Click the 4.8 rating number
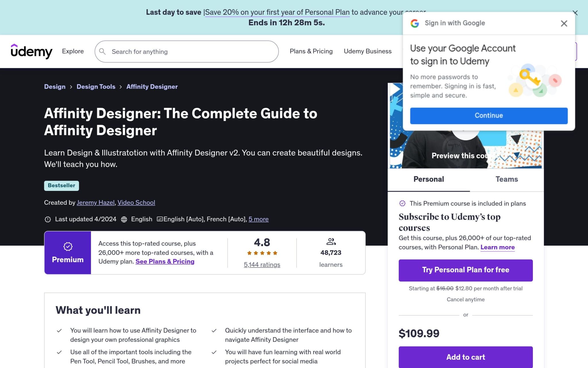588x368 pixels. click(262, 243)
